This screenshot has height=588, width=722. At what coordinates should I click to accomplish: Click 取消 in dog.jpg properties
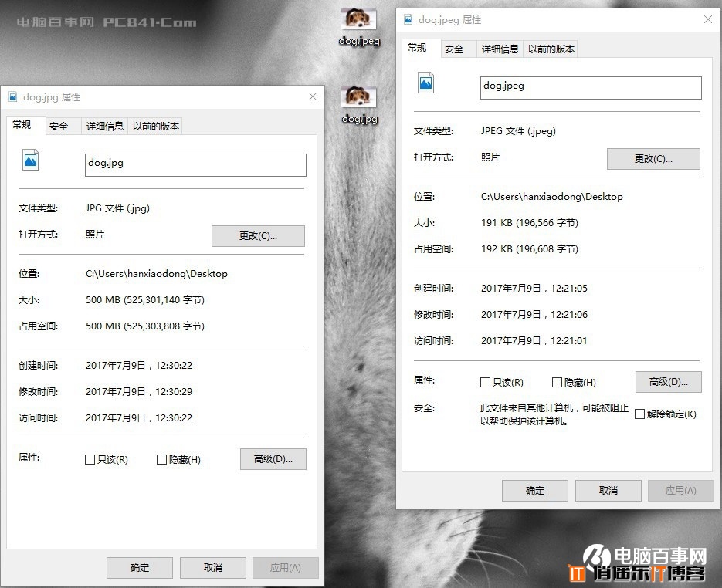(212, 568)
